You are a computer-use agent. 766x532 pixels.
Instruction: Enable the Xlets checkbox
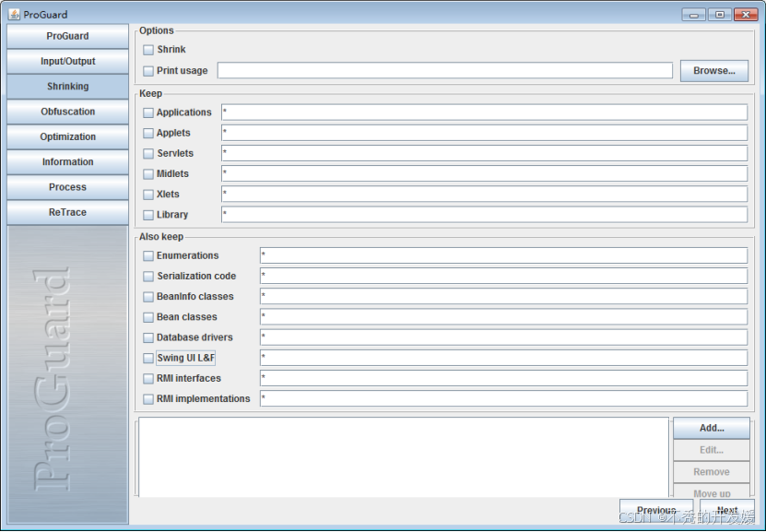(148, 195)
